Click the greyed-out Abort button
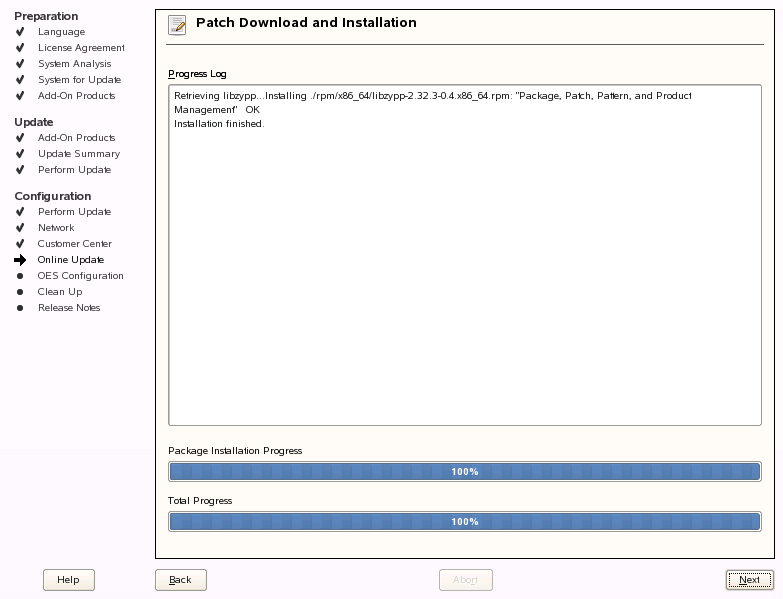Screen dimensions: 783x599 click(x=465, y=580)
